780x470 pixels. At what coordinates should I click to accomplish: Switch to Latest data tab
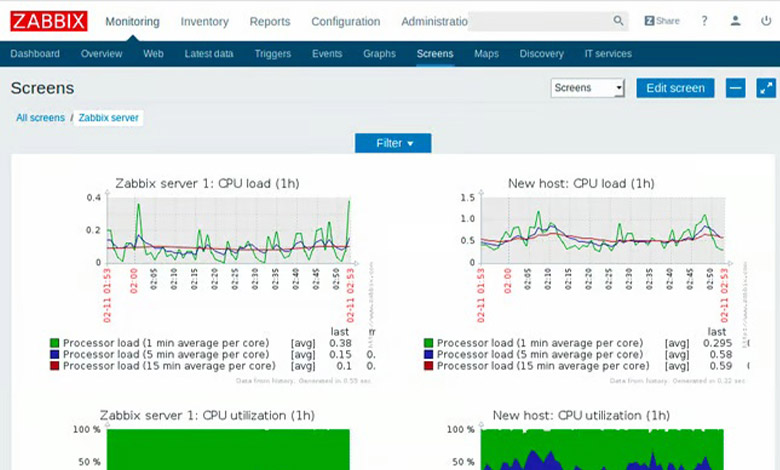[x=209, y=54]
